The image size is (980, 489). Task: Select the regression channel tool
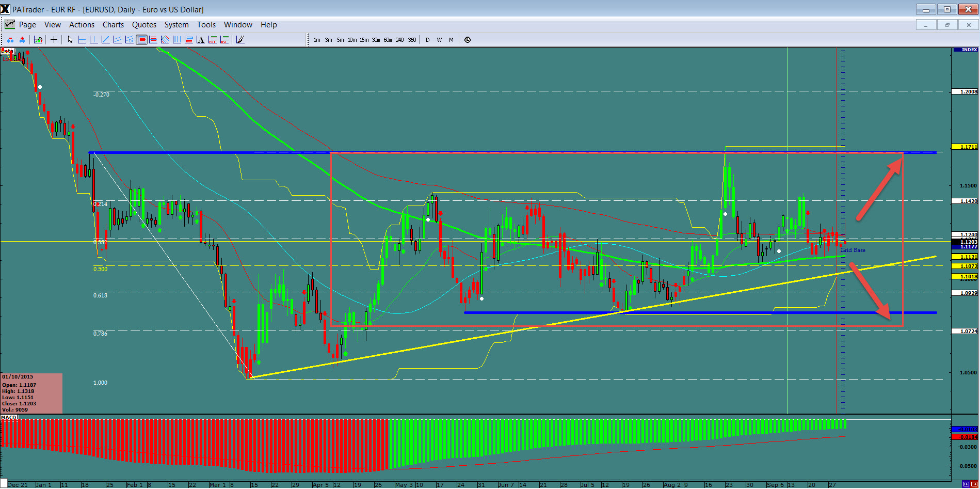(x=129, y=40)
